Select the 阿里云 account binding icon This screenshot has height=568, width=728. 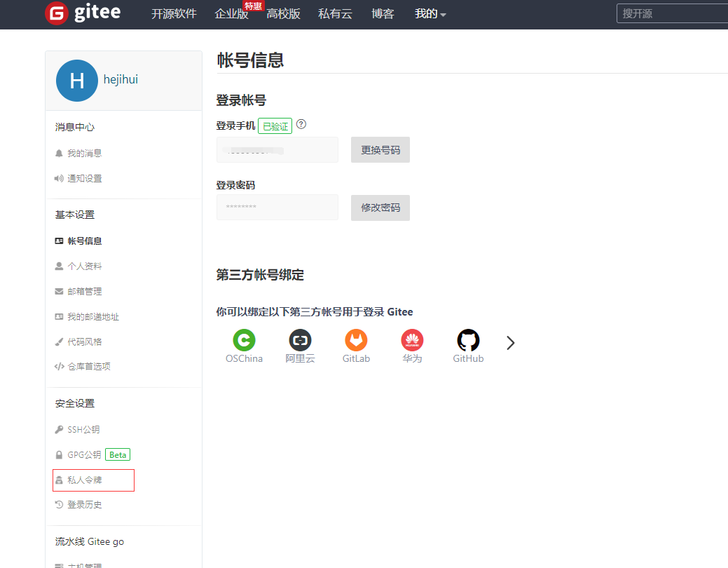point(300,341)
